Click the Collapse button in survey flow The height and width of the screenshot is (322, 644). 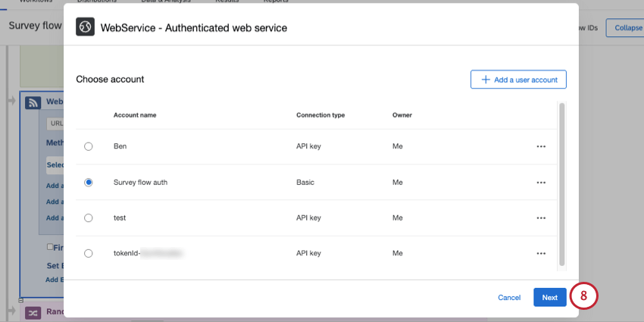click(625, 28)
